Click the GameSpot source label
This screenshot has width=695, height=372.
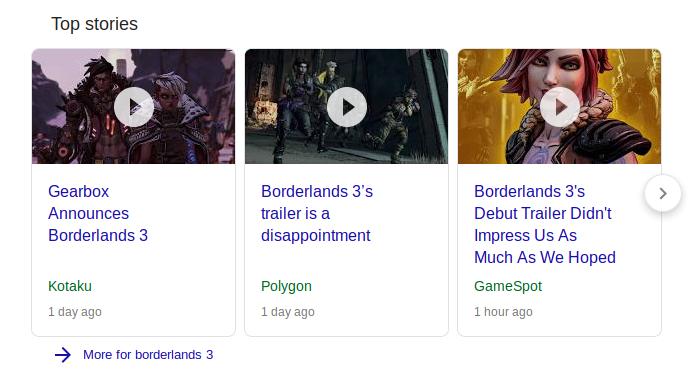(508, 286)
